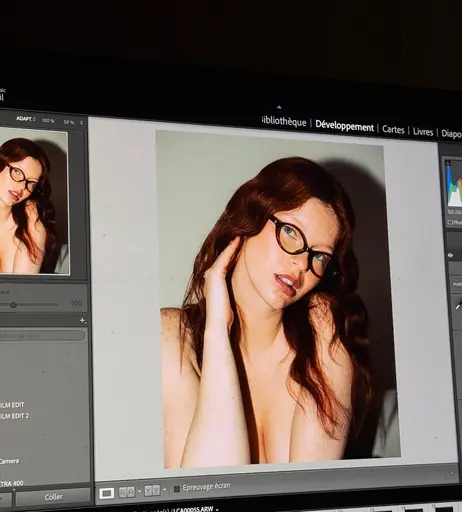Open before/after view options dropdown
Image resolution: width=462 pixels, height=512 pixels.
pos(165,490)
